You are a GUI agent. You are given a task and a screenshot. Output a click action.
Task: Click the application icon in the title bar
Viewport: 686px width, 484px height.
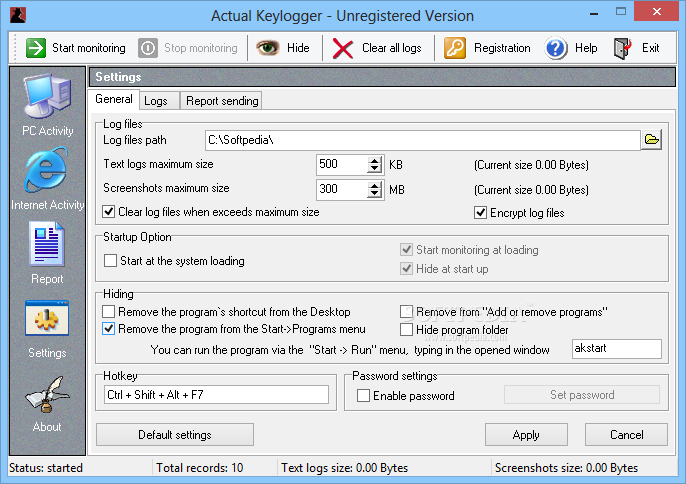click(x=18, y=15)
